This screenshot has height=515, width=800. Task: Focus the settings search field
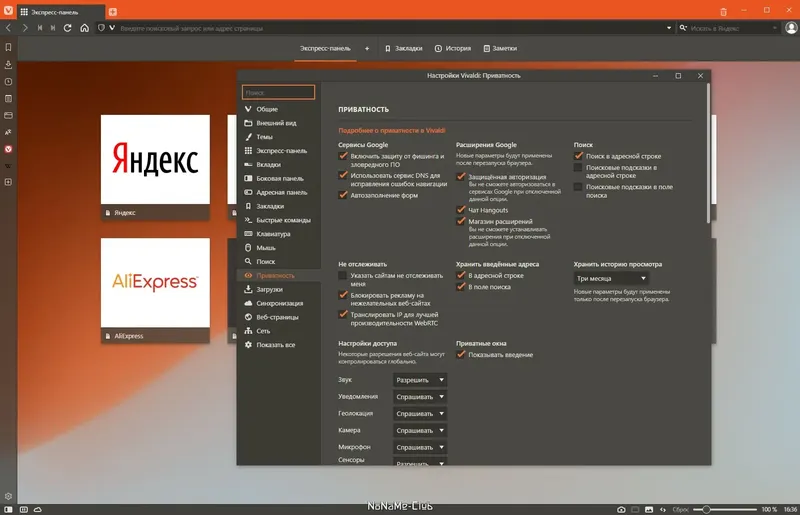[x=279, y=92]
